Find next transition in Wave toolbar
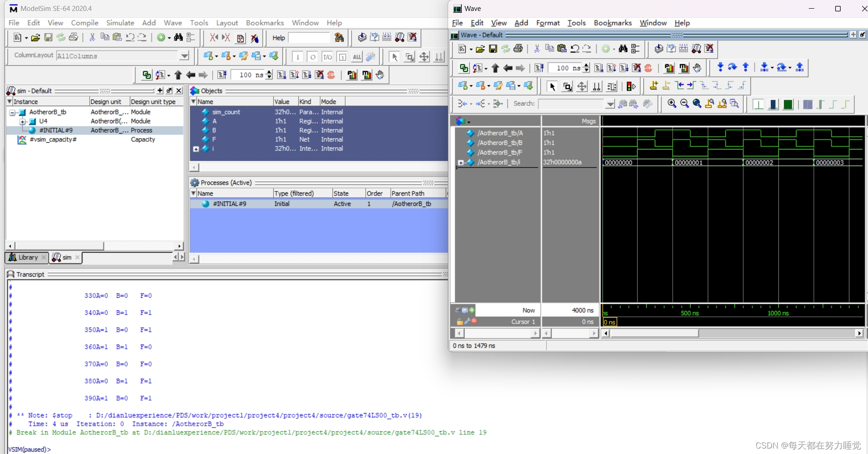Image resolution: width=868 pixels, height=454 pixels. (x=691, y=86)
